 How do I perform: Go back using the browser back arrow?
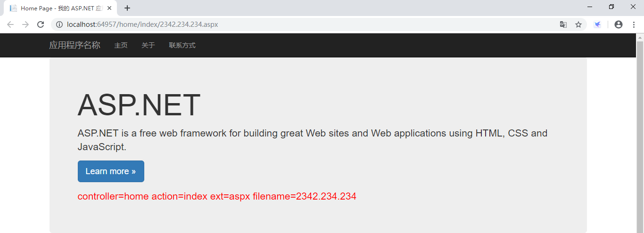(10, 24)
